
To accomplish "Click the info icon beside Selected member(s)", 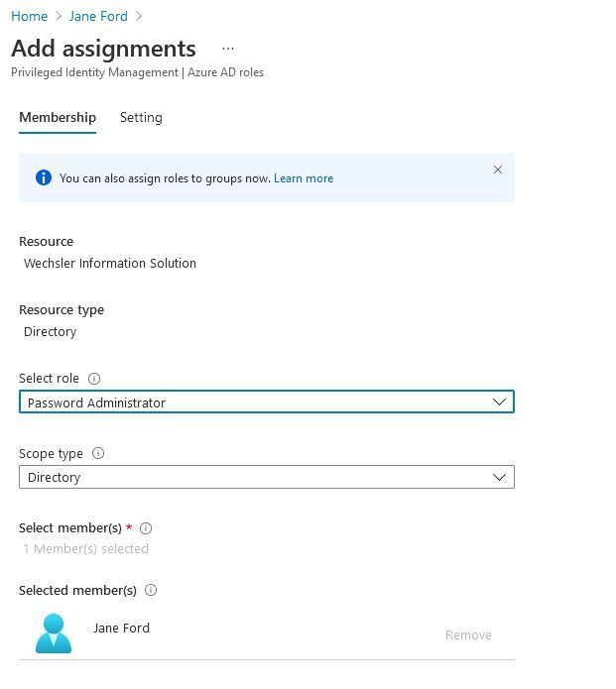I will tap(151, 590).
